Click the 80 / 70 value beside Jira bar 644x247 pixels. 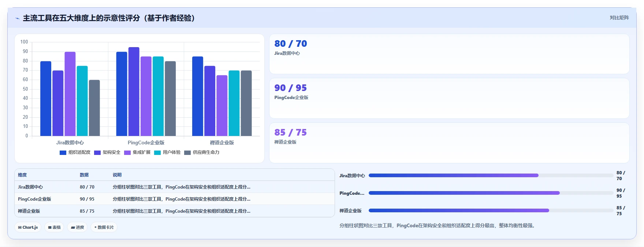click(x=621, y=176)
